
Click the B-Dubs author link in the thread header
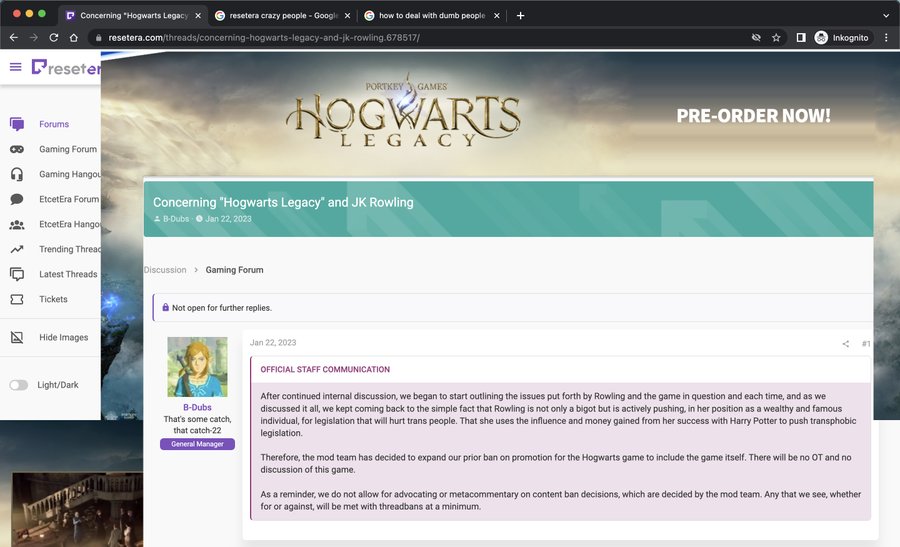[x=176, y=219]
